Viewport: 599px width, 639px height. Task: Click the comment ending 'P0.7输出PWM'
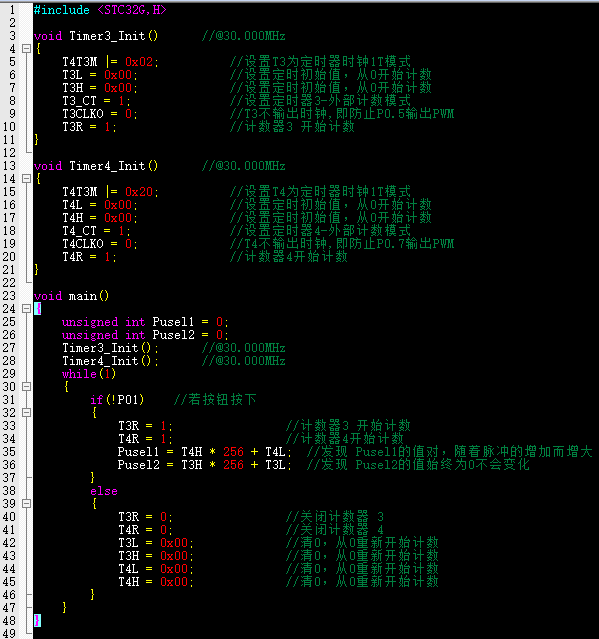pos(342,244)
